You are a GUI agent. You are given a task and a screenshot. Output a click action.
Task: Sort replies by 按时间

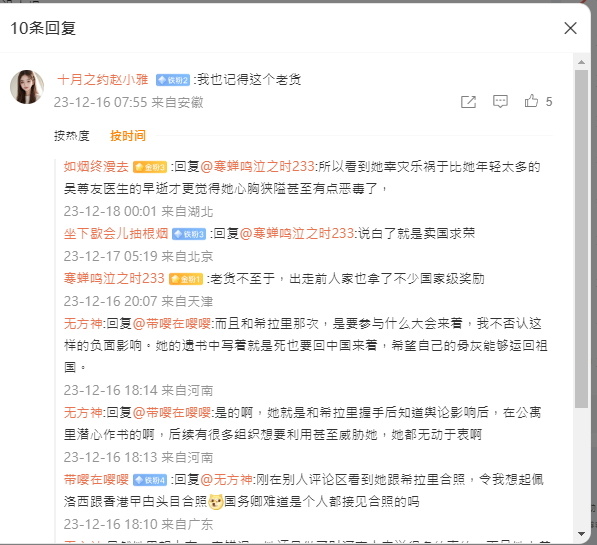(128, 136)
